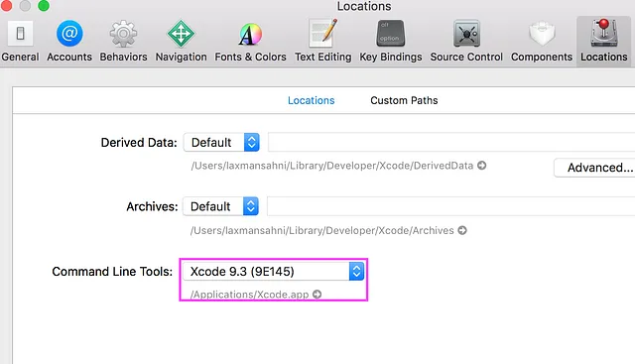Image resolution: width=635 pixels, height=364 pixels.
Task: Open the Navigation preferences pane
Action: click(181, 42)
